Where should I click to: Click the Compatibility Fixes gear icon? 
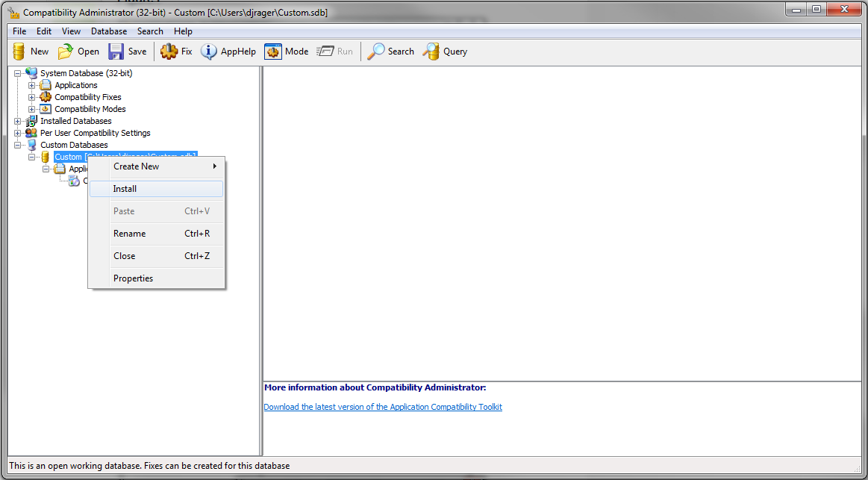coord(46,97)
